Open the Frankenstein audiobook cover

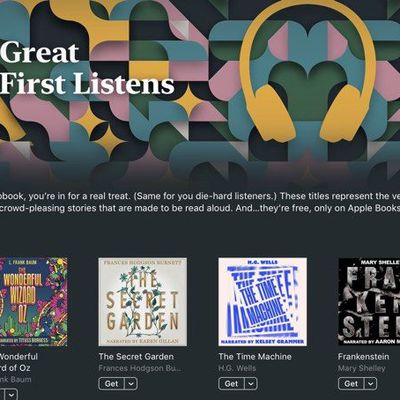coord(369,302)
